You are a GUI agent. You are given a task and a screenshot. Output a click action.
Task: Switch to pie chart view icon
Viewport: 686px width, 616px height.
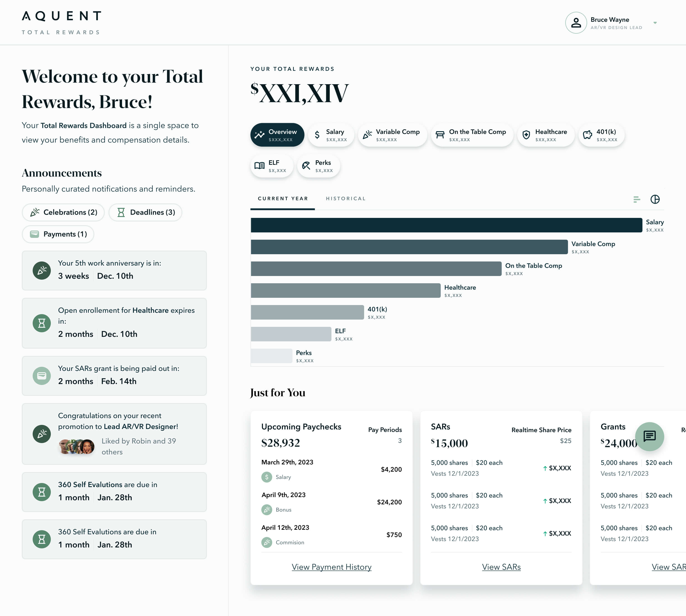[655, 199]
